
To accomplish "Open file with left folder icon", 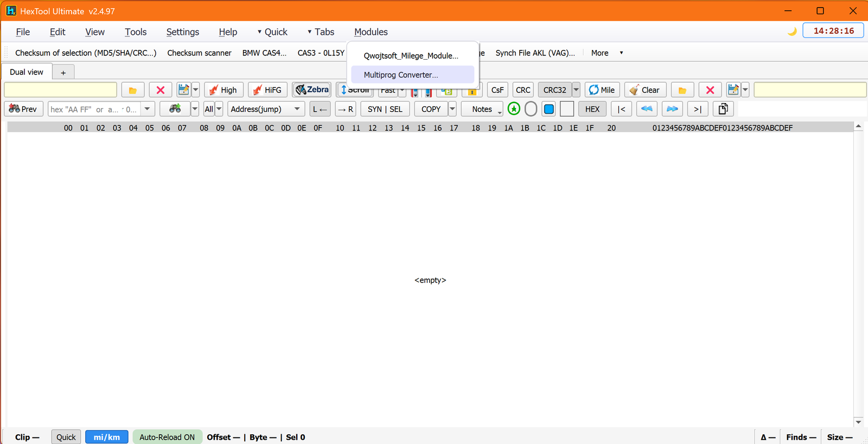I will [x=133, y=90].
